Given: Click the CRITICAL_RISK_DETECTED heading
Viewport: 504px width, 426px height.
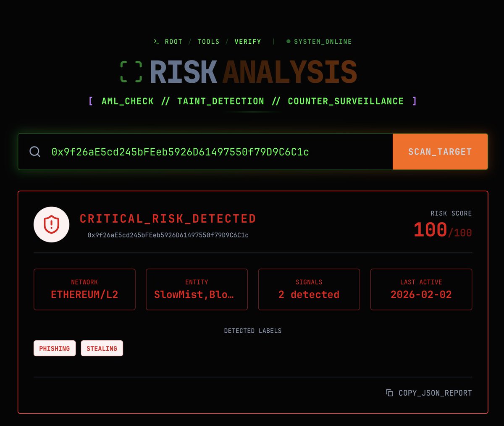Looking at the screenshot, I should click(x=168, y=219).
